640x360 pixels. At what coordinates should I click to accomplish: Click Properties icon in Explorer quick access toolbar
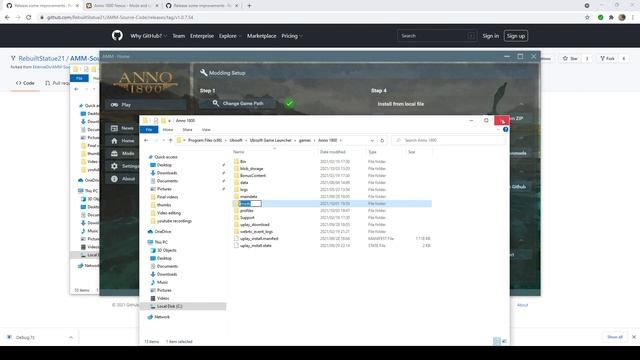tap(156, 121)
